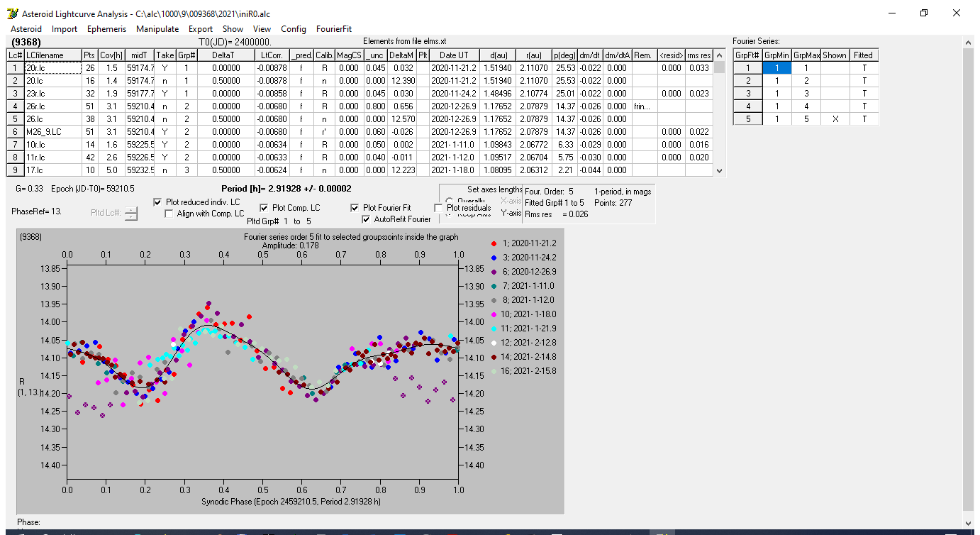Open the View menu
The height and width of the screenshot is (535, 980).
[x=262, y=29]
